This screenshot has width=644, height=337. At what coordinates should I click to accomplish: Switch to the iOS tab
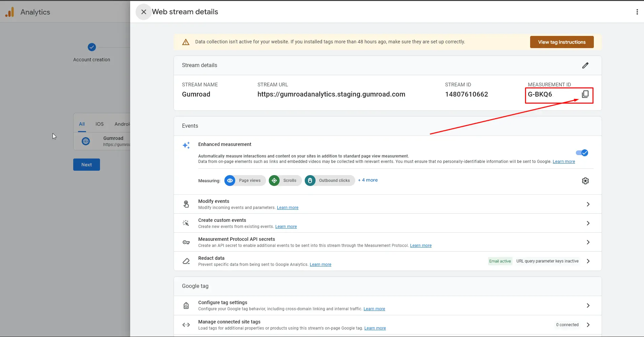point(100,124)
